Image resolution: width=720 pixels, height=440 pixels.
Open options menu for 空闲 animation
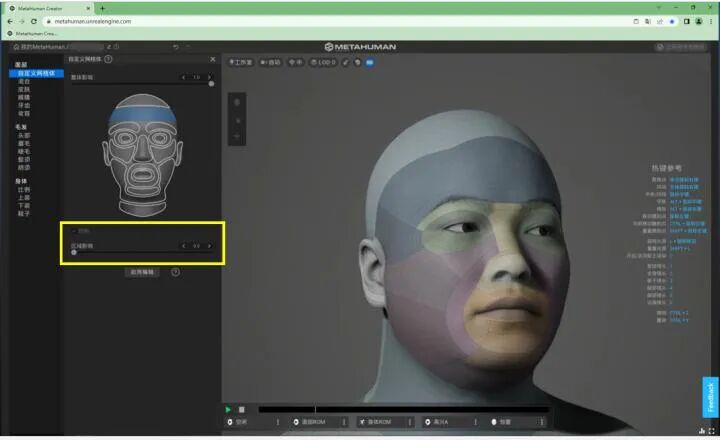pos(278,422)
